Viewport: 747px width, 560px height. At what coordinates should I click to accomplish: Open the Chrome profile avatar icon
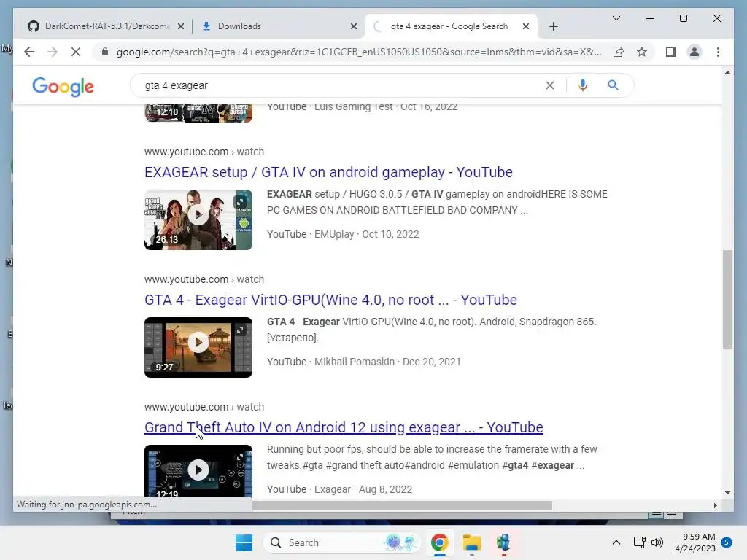click(694, 52)
